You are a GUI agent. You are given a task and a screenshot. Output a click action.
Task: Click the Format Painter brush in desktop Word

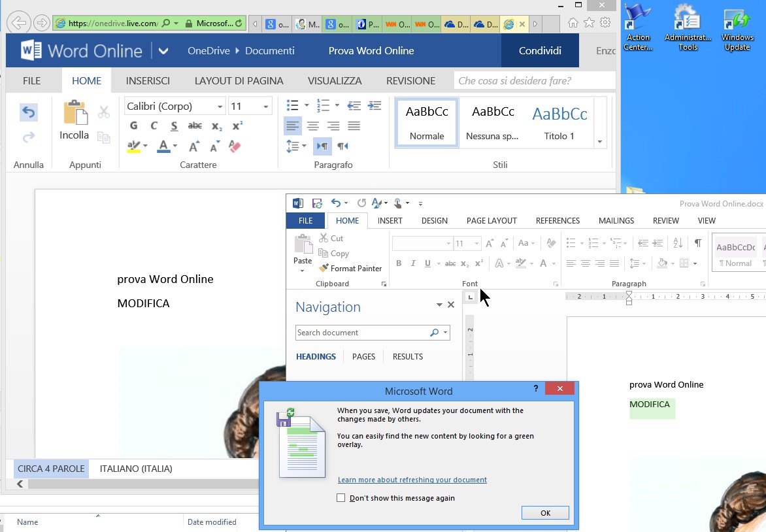pos(324,268)
